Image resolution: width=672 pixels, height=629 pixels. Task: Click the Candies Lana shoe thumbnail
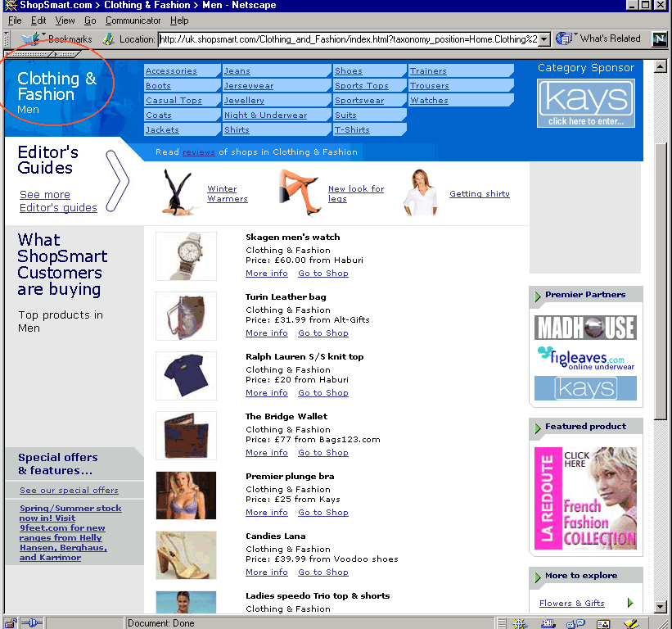tap(186, 555)
